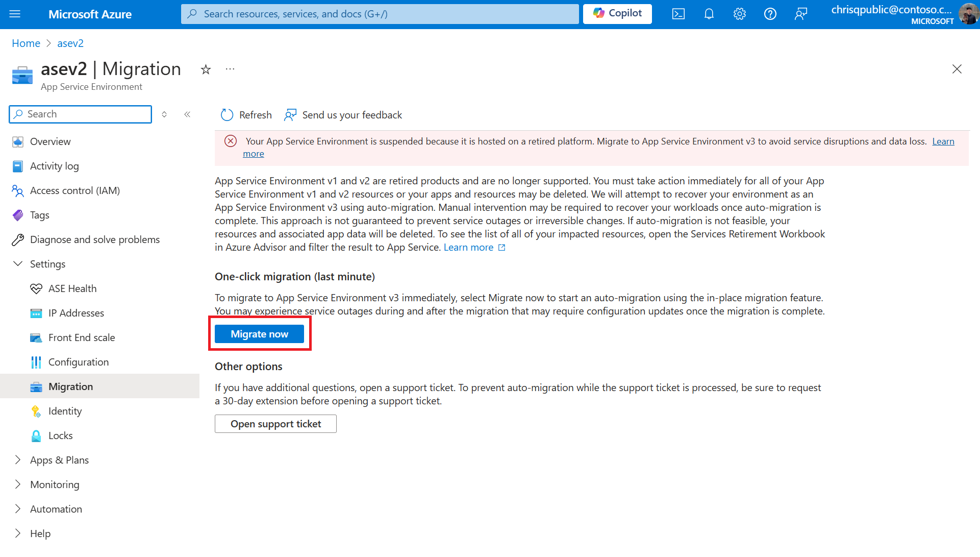Click the Refresh icon button
980x557 pixels.
click(x=228, y=114)
